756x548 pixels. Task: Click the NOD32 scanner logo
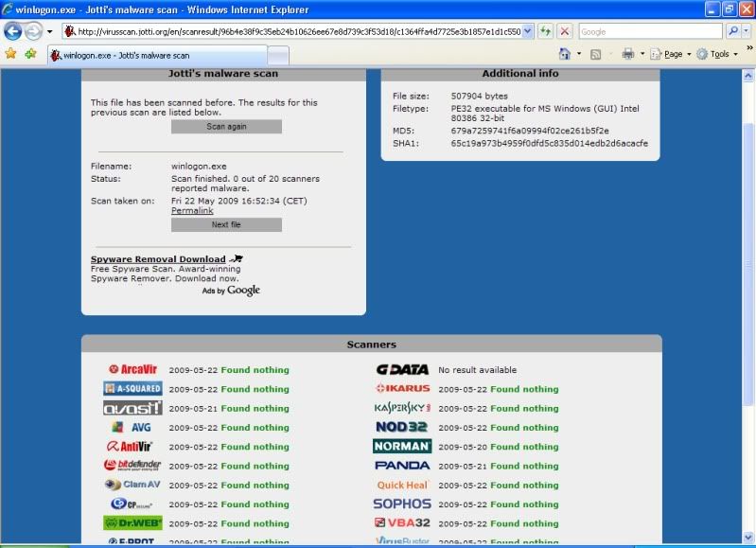(401, 427)
